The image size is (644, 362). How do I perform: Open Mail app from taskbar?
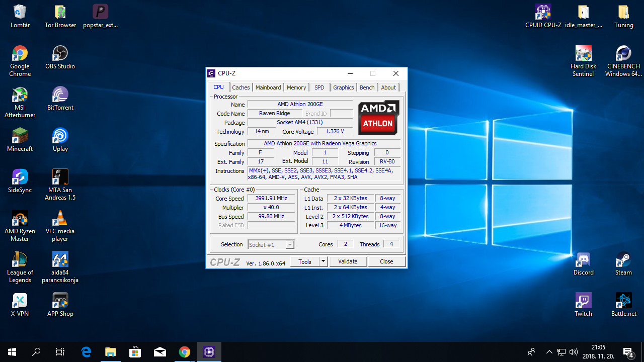click(159, 352)
